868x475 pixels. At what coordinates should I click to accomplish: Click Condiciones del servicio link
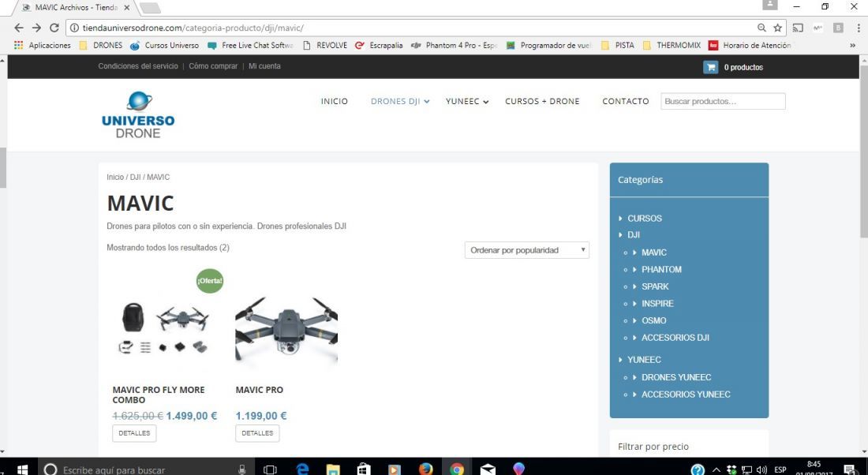(x=138, y=65)
